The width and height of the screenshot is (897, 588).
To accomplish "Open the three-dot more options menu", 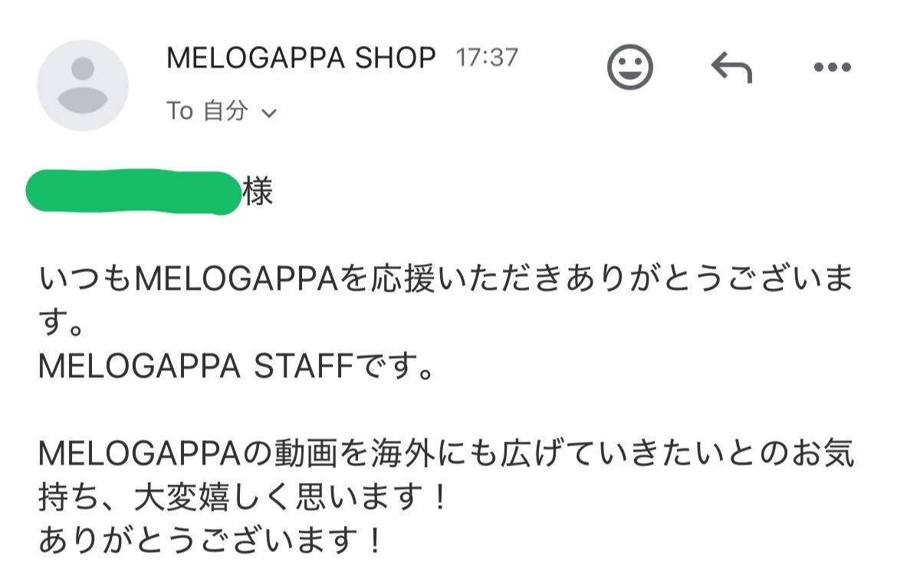I will coord(833,67).
